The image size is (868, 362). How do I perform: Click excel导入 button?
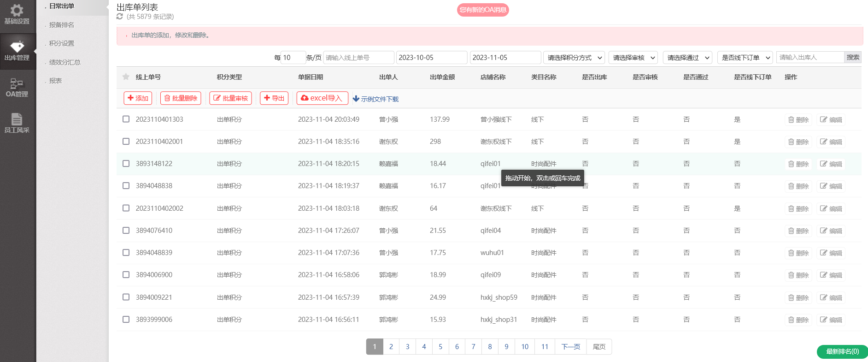point(322,98)
